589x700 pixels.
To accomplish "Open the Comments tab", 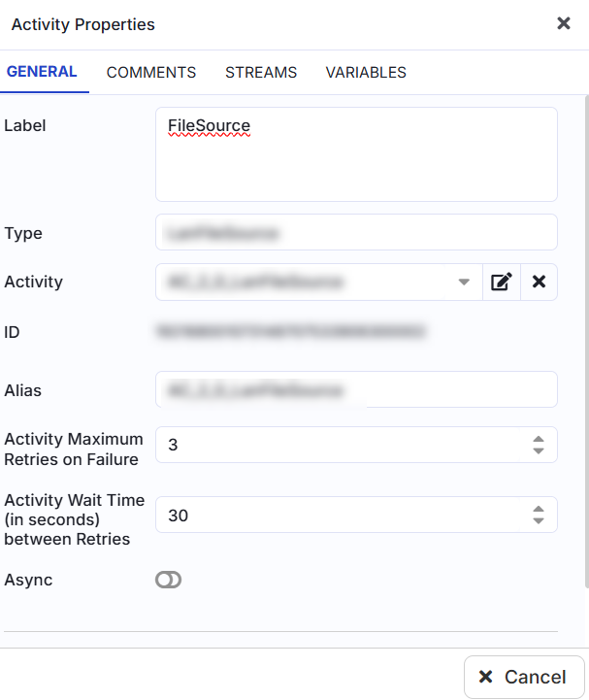I will [x=151, y=72].
